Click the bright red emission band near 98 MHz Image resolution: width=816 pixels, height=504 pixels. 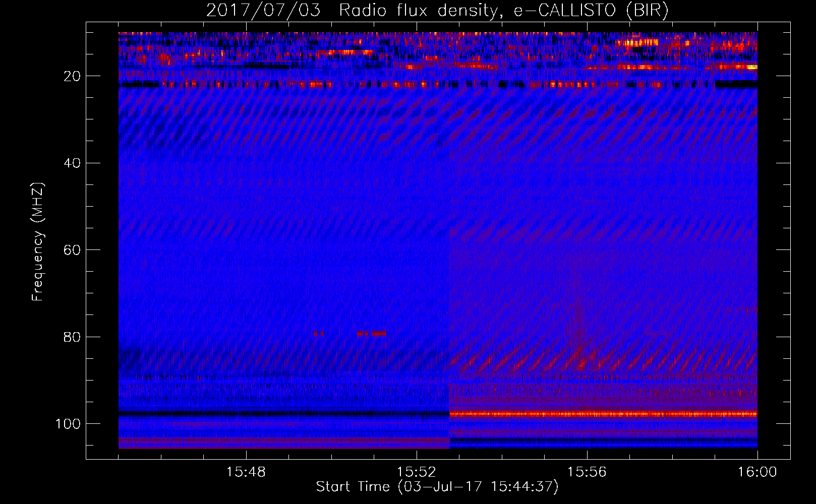coord(603,414)
